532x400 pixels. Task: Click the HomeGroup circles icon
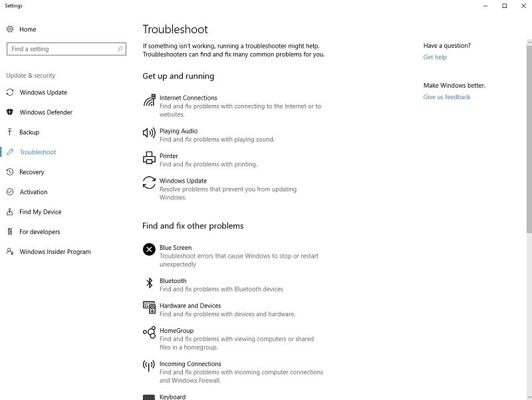click(x=149, y=332)
